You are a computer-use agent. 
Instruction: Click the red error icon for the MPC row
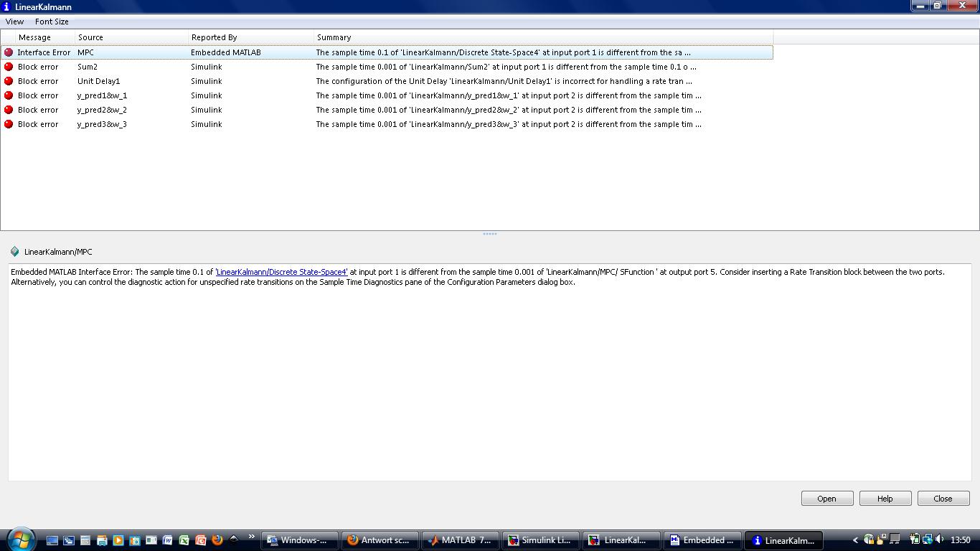9,52
